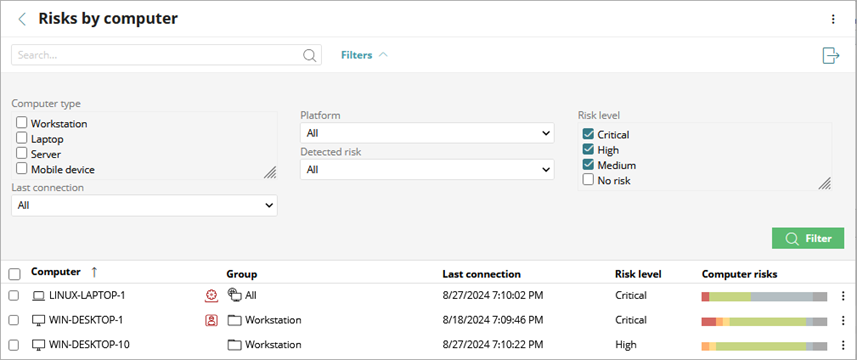Check the Mobile device computer type
The image size is (857, 360).
tap(21, 168)
